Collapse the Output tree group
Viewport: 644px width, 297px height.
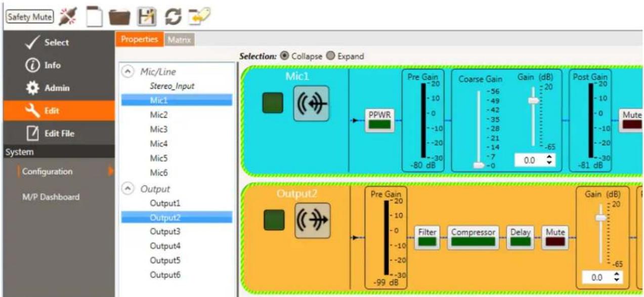point(127,189)
